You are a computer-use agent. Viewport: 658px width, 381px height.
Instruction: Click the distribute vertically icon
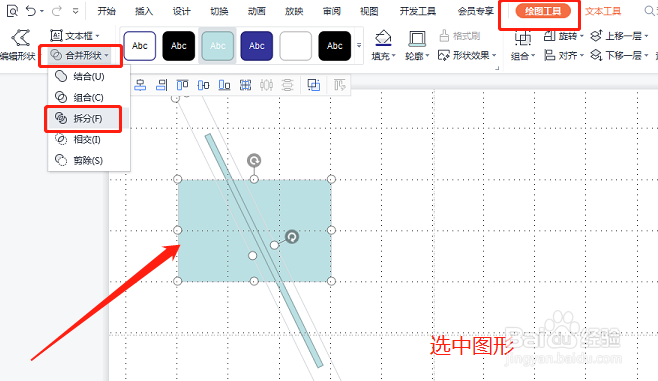pos(287,85)
